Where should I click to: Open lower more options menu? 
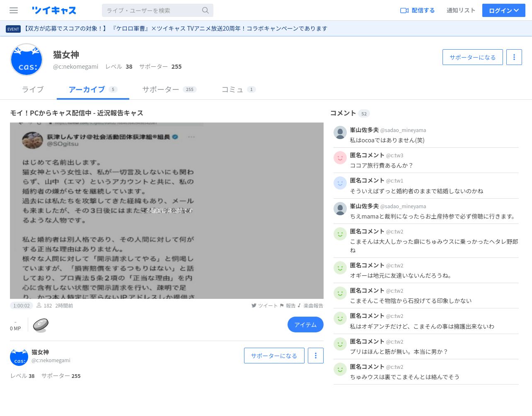[x=316, y=356]
